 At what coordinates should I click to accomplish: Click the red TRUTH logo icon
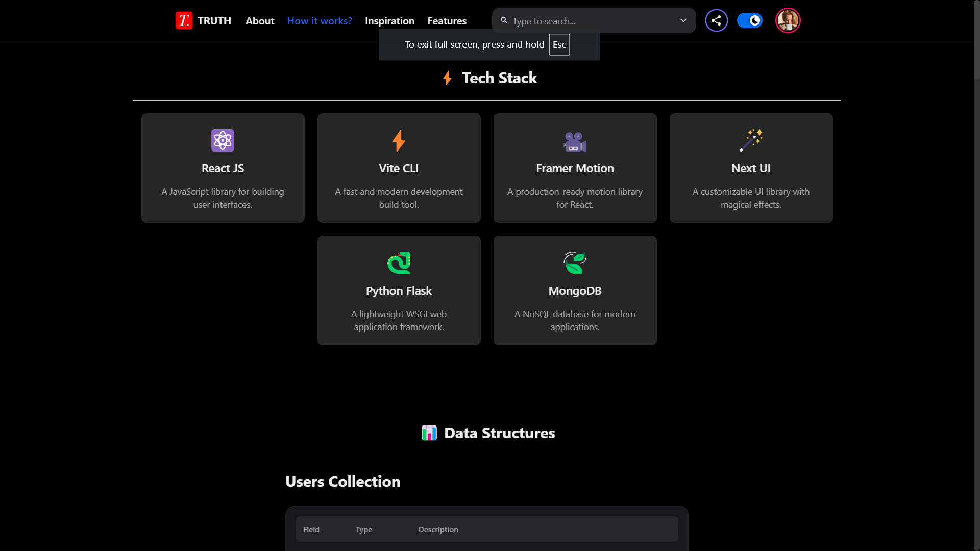(x=184, y=21)
